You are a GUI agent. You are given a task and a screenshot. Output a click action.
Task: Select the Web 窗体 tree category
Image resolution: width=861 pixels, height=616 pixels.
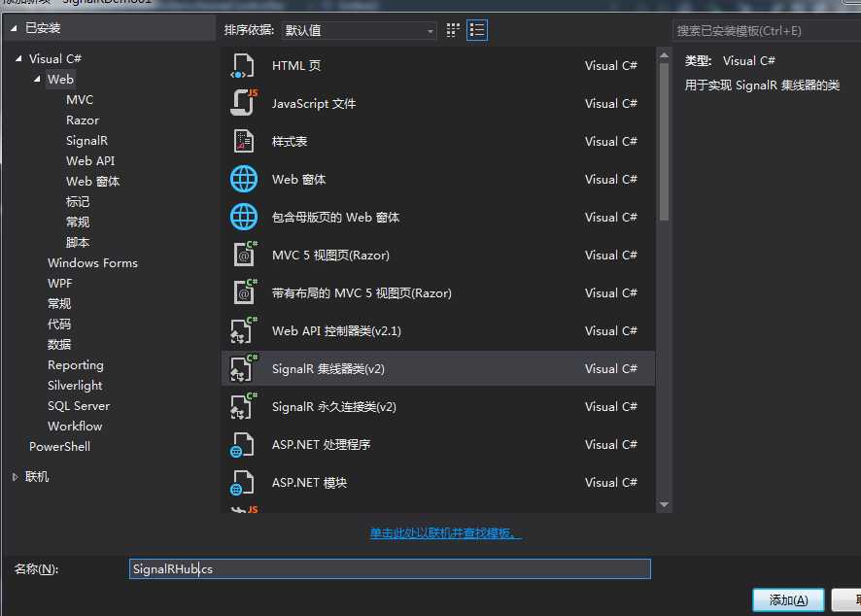[92, 181]
